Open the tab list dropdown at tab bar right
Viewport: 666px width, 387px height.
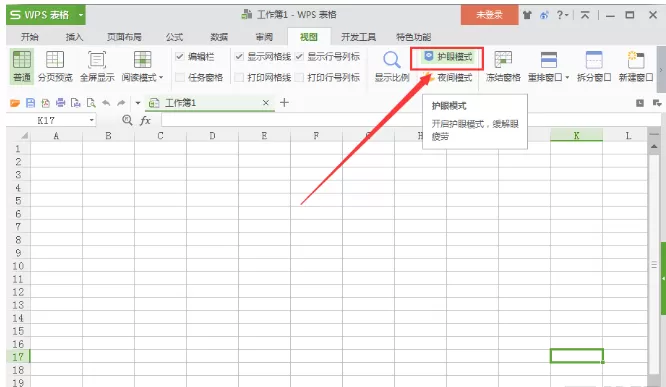657,103
